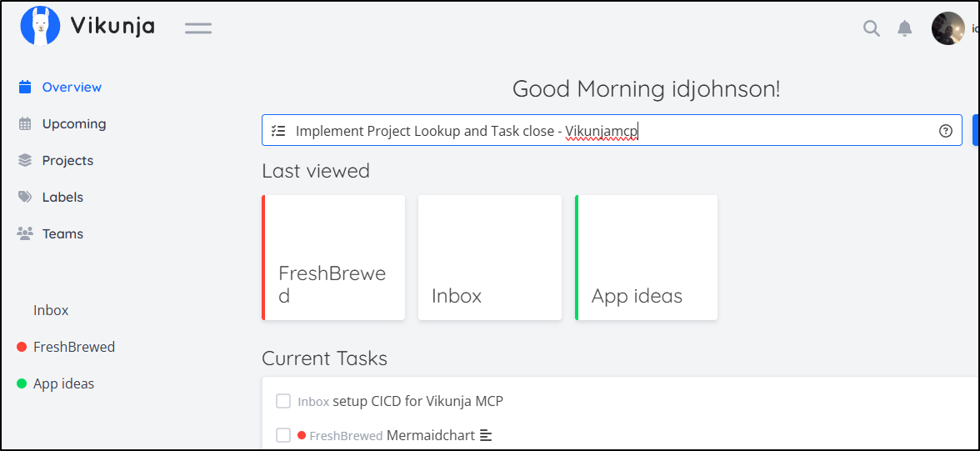The height and width of the screenshot is (451, 980).
Task: Click the Vikunja llama logo
Action: point(41,26)
